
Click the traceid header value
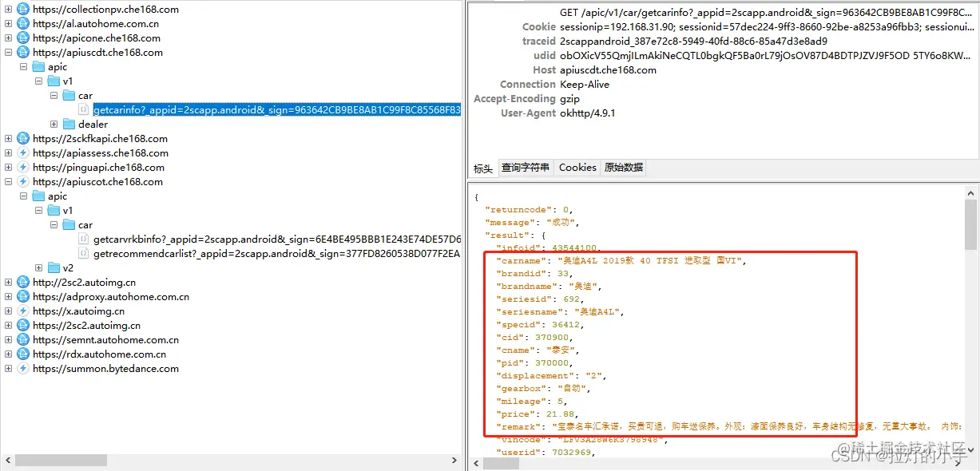[693, 42]
